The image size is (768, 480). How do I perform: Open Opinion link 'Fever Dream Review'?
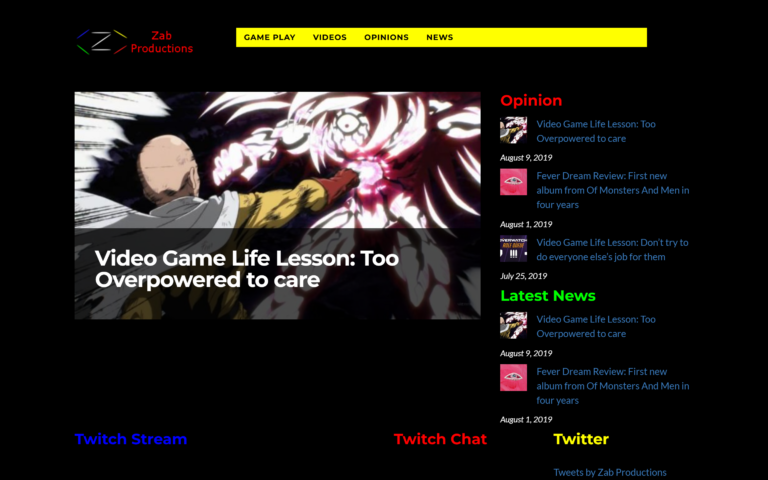[x=613, y=190]
